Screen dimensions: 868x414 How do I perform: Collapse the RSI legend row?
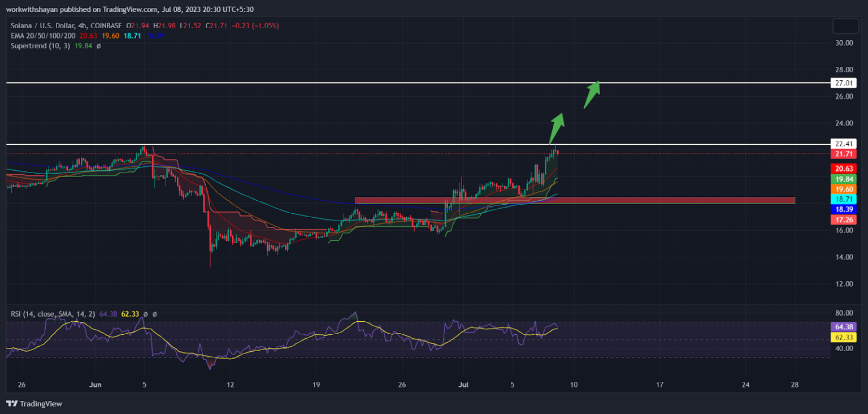tap(54, 314)
